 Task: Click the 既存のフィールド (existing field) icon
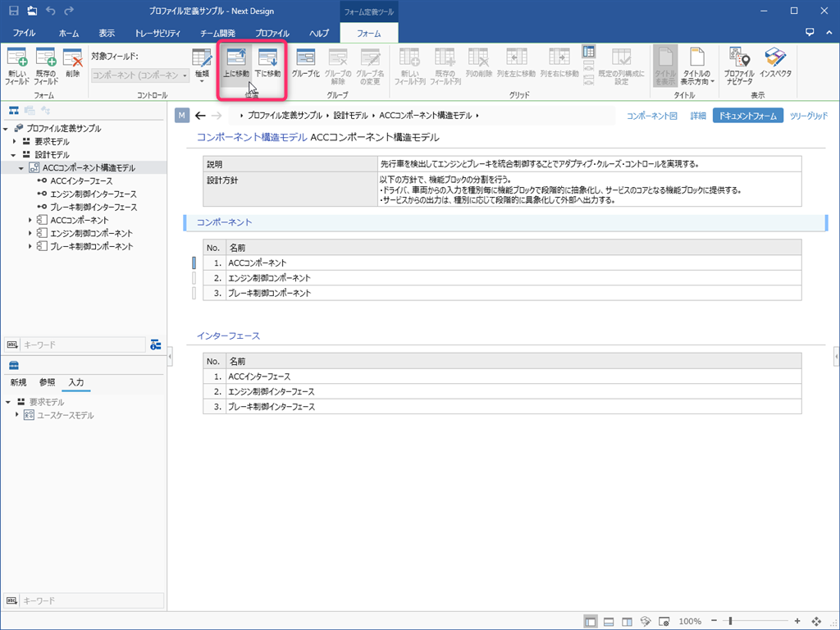(x=46, y=66)
